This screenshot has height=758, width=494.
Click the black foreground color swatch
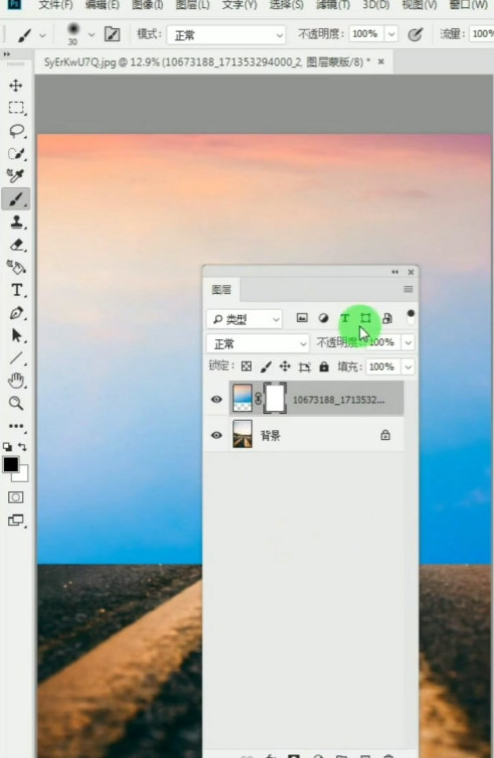11,465
